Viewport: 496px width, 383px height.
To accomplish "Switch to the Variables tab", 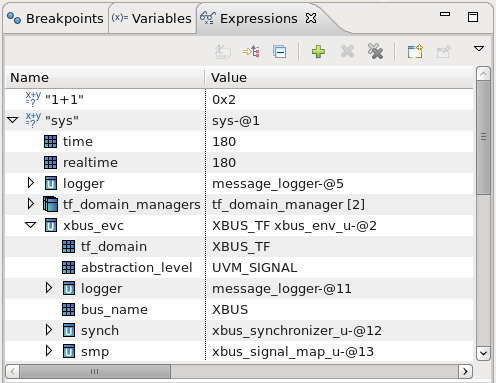I will pyautogui.click(x=152, y=19).
